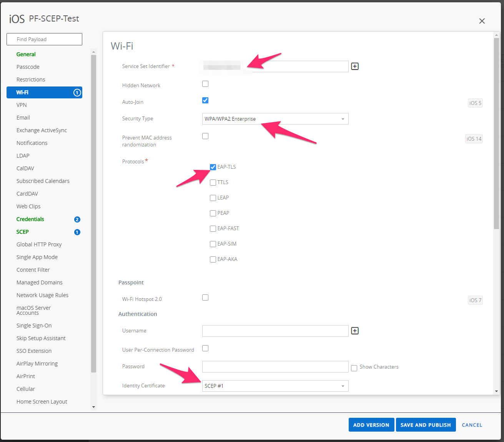Disable Auto-Join
This screenshot has height=442, width=504.
[x=205, y=100]
